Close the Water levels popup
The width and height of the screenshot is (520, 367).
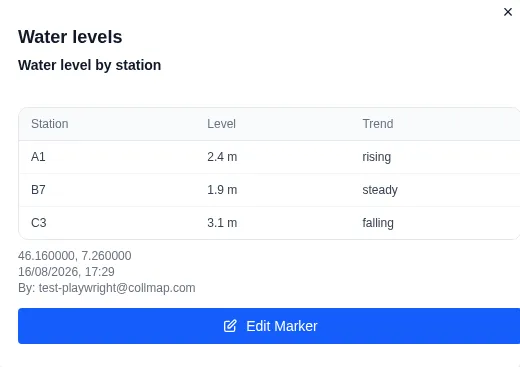[x=508, y=12]
